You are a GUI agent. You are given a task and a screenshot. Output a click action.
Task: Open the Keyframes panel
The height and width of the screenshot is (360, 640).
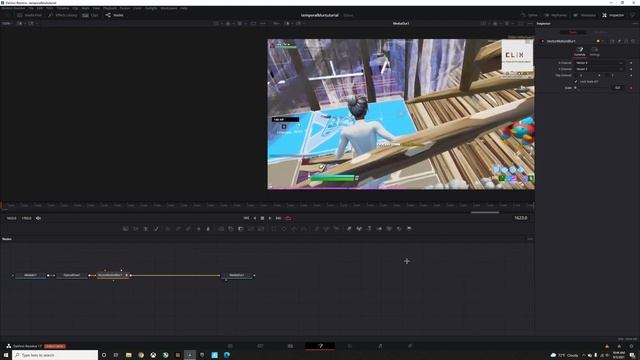click(x=556, y=15)
